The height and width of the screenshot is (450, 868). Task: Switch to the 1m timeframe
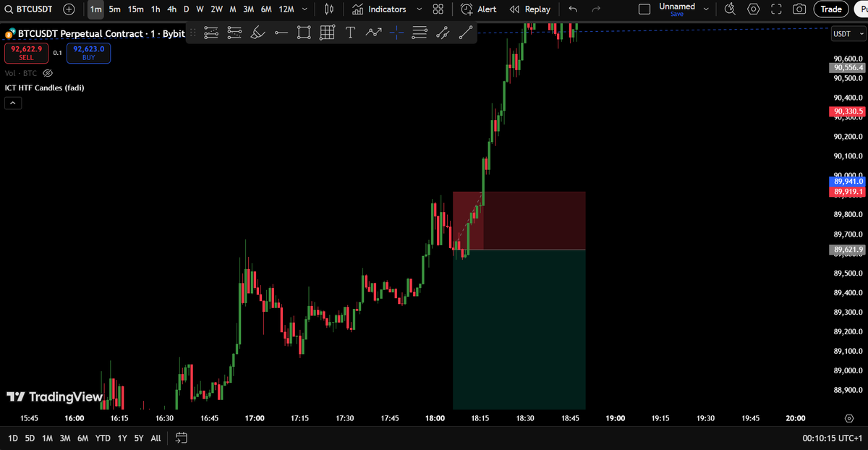[x=95, y=9]
